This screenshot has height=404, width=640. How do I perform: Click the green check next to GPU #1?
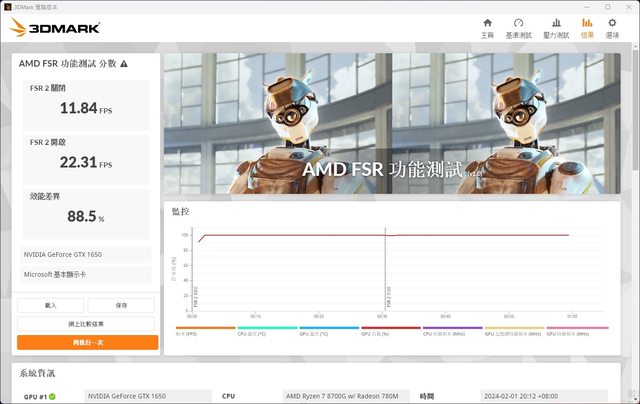52,396
